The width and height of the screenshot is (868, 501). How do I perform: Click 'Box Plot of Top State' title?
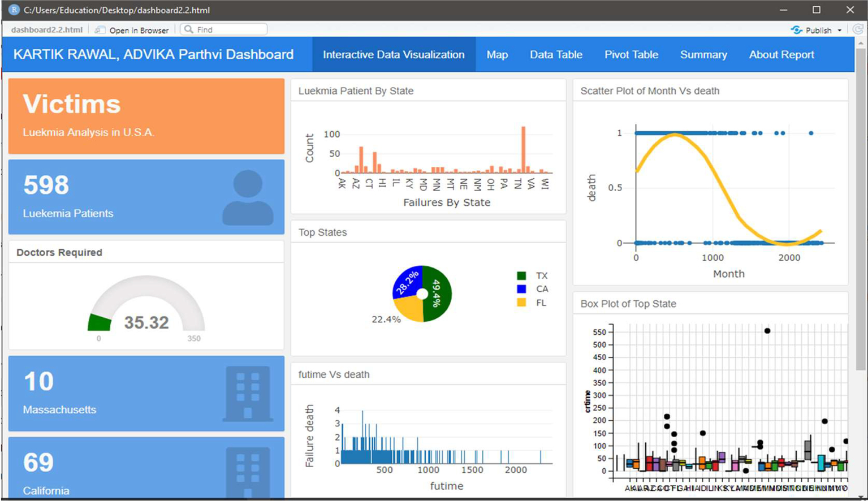coord(628,304)
